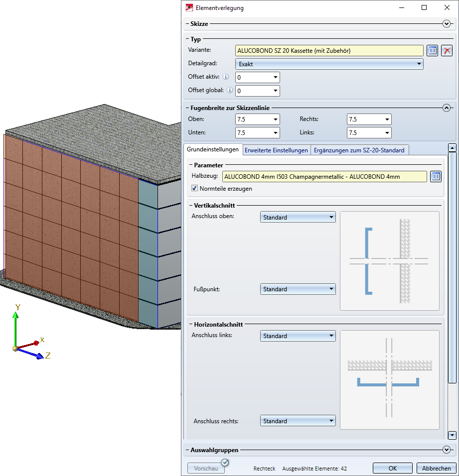Click the Offset aktiv info icon
This screenshot has height=476, width=459.
coord(226,77)
